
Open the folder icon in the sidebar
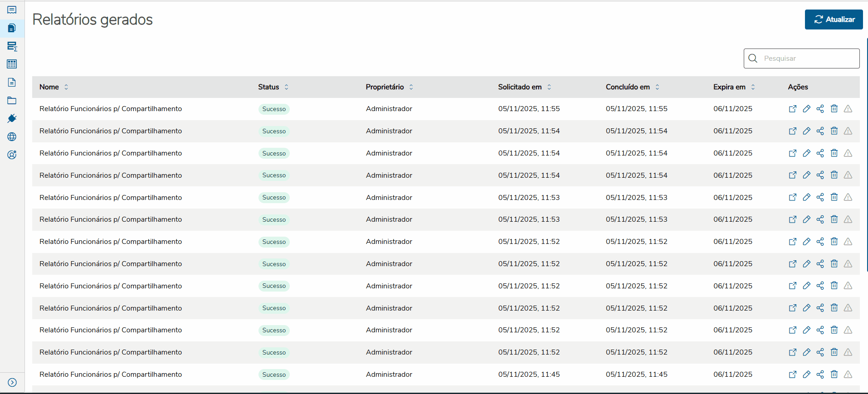[12, 101]
